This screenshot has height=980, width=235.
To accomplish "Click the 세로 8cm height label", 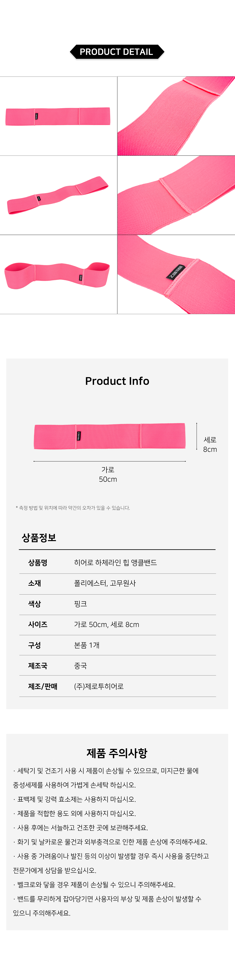I will pos(210,444).
